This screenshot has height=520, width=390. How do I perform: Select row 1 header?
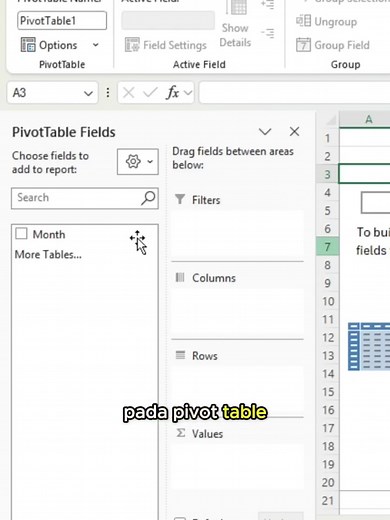coord(327,138)
